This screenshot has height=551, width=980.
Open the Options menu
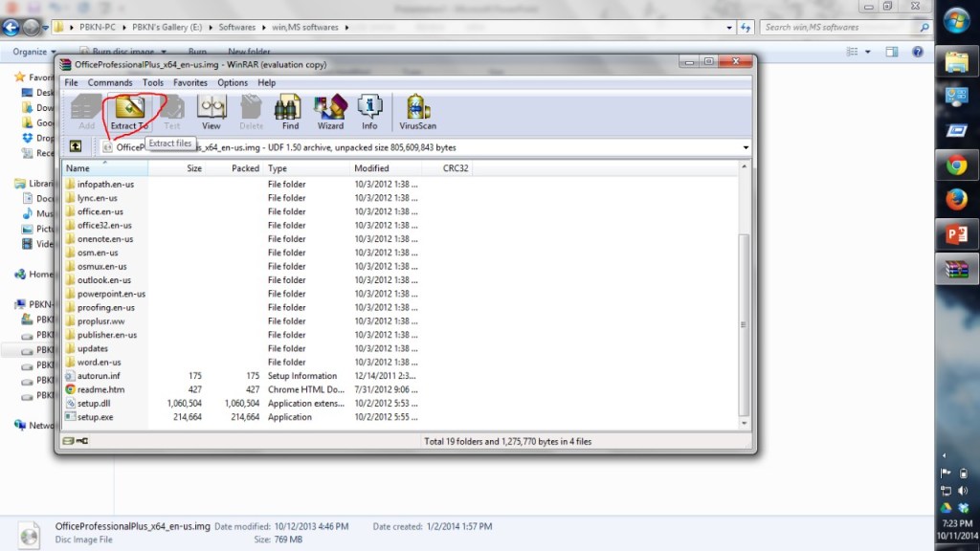(x=233, y=83)
